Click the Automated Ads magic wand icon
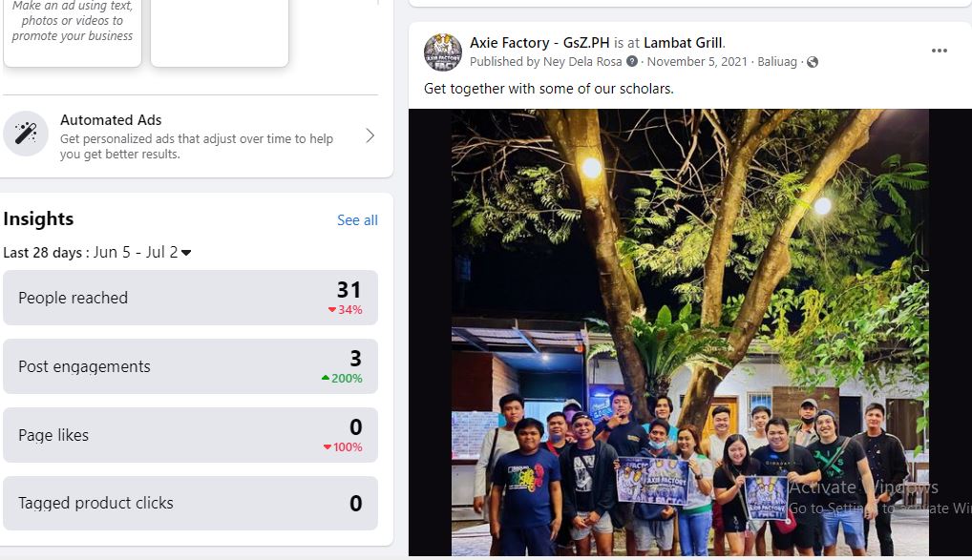 pos(26,134)
